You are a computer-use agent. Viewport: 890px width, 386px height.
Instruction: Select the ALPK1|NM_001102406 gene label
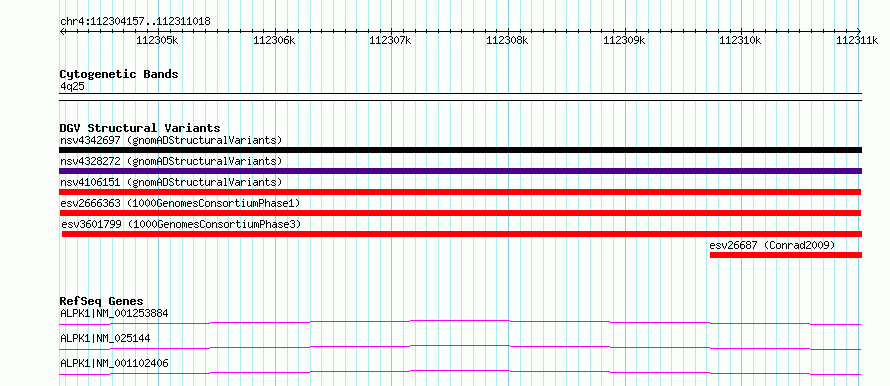114,363
